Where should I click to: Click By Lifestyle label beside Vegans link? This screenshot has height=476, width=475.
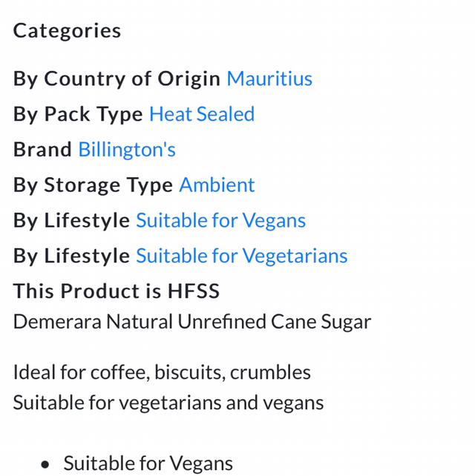(71, 221)
